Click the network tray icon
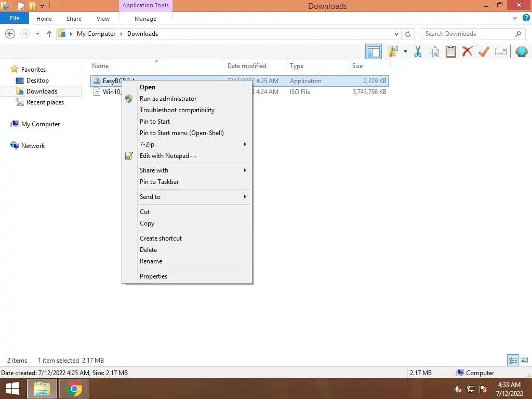 (471, 389)
